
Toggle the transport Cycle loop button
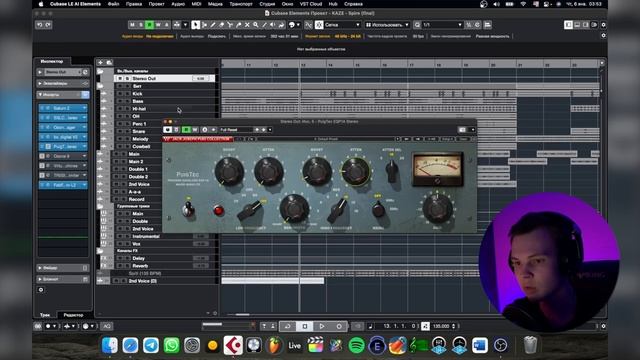287,326
